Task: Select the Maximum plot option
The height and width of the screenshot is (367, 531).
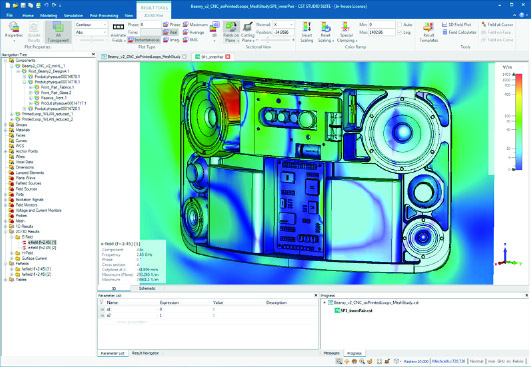Action: point(195,25)
